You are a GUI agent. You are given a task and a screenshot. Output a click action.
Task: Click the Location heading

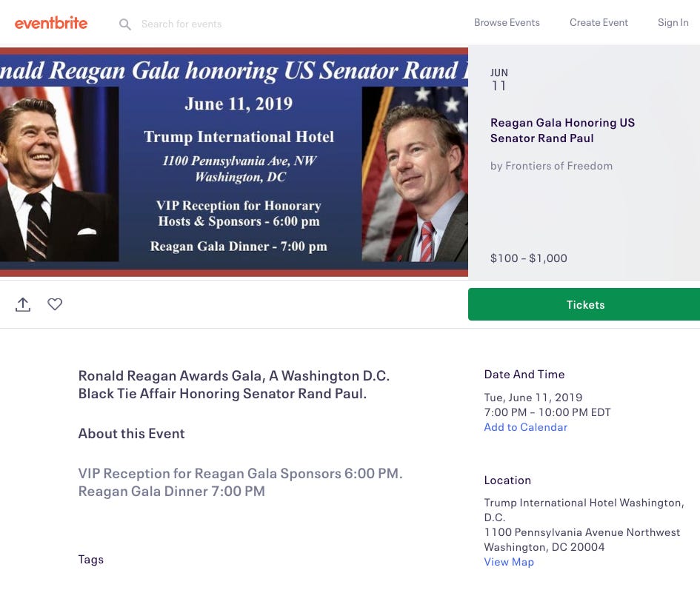tap(507, 480)
